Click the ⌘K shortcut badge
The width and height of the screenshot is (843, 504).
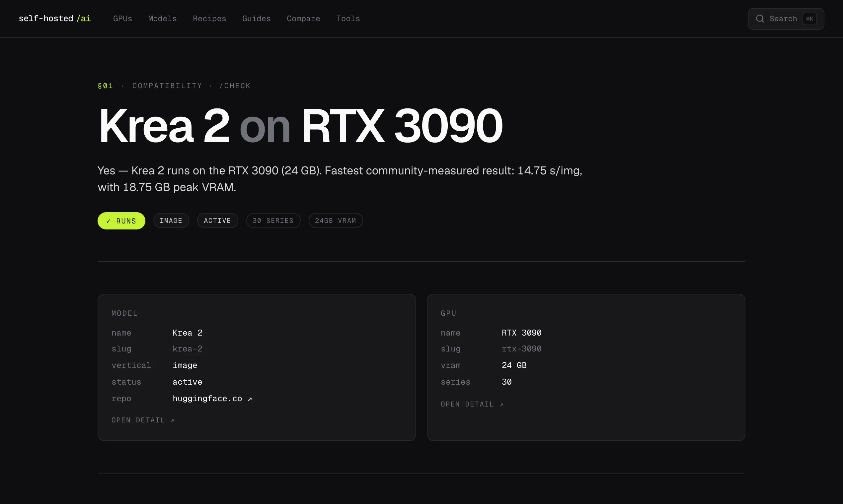(809, 19)
